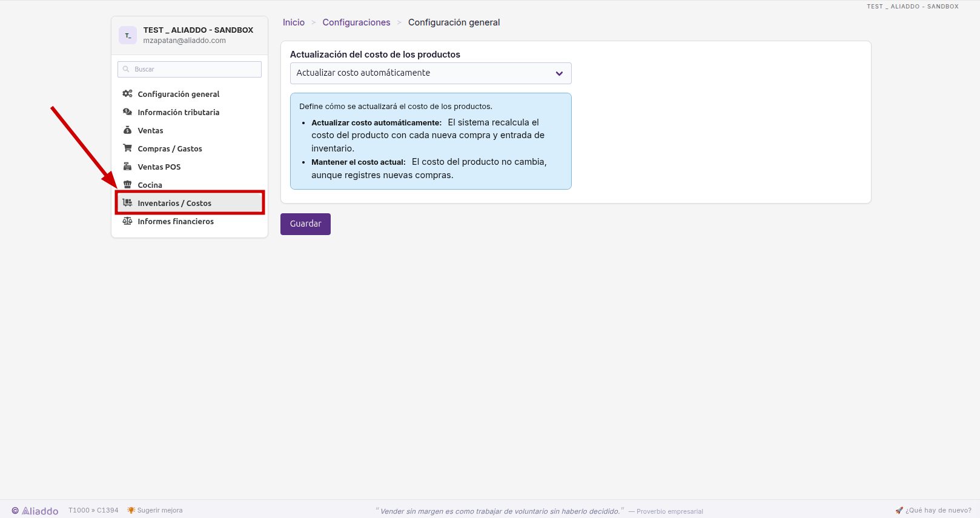The image size is (980, 518).
Task: Go to Configuraciones breadcrumb link
Action: [x=356, y=22]
